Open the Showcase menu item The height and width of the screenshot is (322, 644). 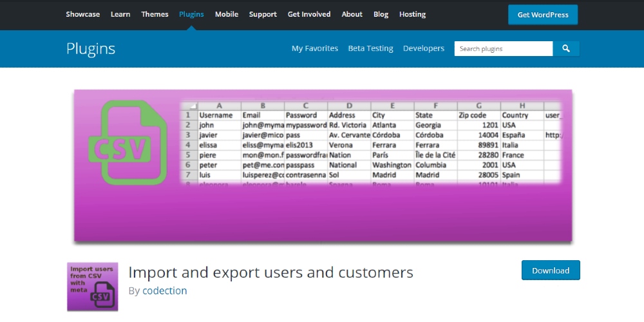tap(82, 14)
